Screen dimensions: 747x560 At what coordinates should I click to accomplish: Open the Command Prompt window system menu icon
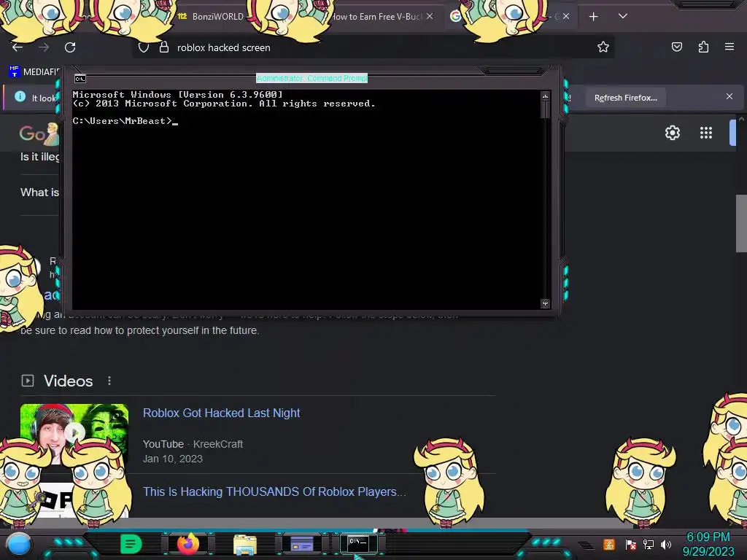coord(80,79)
